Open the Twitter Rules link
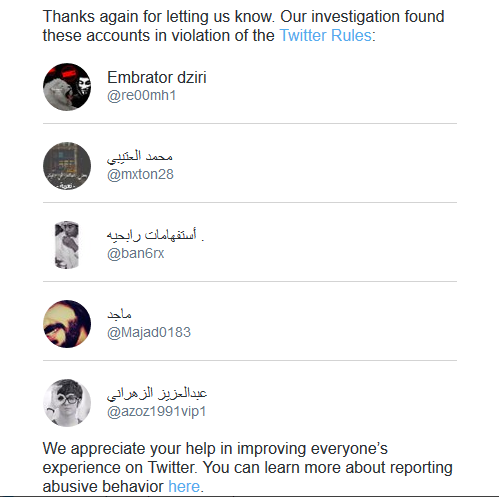Screen dimensions: 499x497 (x=325, y=35)
